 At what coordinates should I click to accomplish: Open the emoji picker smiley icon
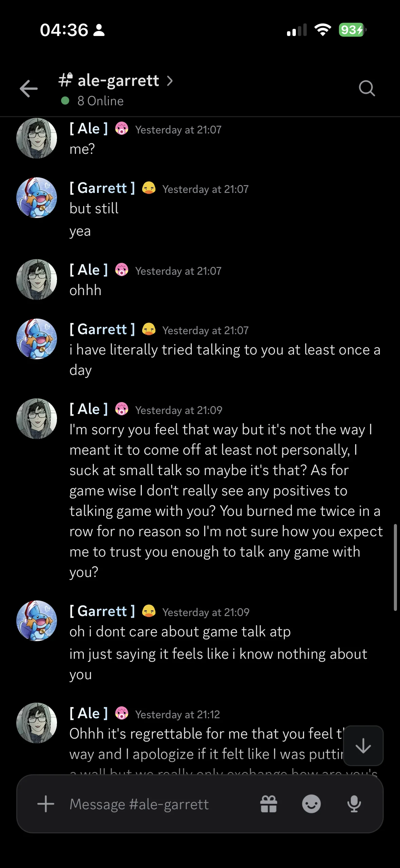pos(311,804)
